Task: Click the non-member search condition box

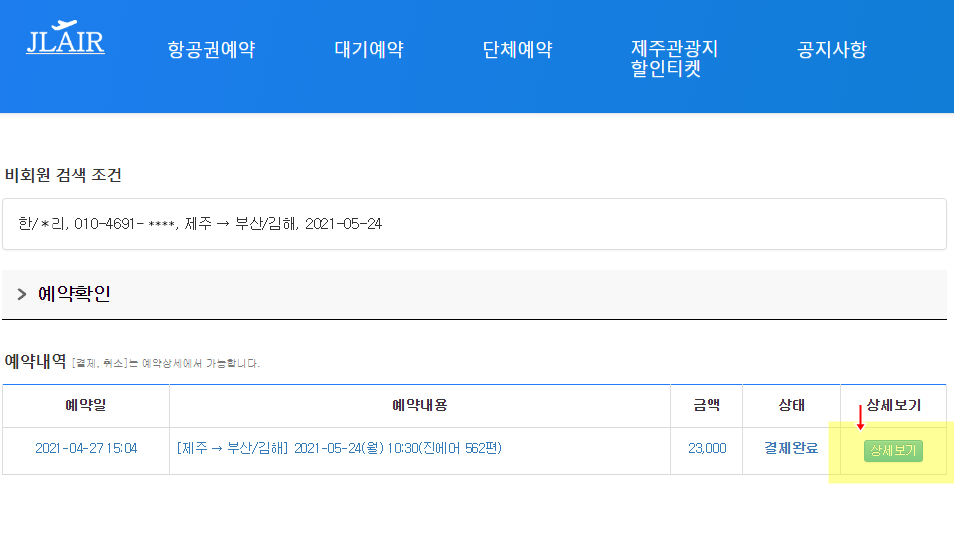Action: point(474,224)
